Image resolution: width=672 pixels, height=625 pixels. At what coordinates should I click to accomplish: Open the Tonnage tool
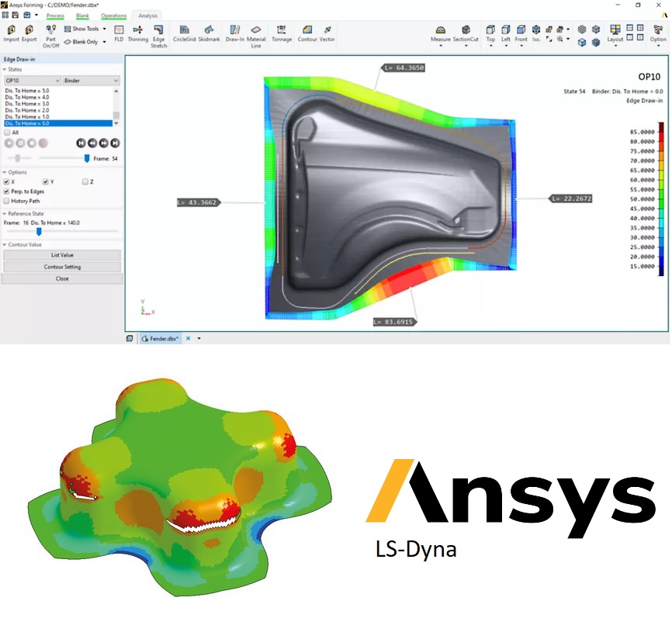tap(282, 33)
